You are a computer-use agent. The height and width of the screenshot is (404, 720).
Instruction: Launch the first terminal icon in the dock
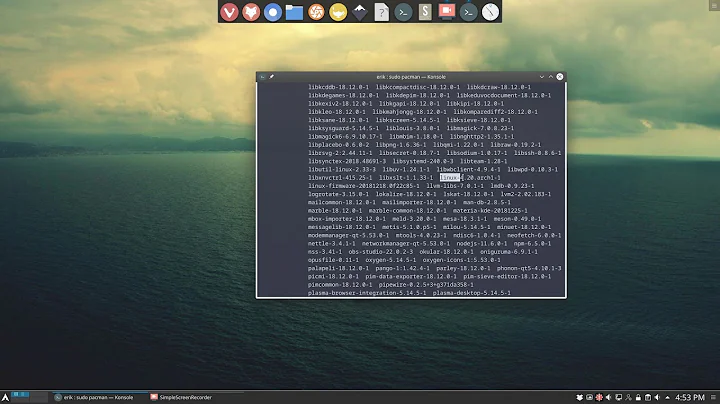coord(403,12)
